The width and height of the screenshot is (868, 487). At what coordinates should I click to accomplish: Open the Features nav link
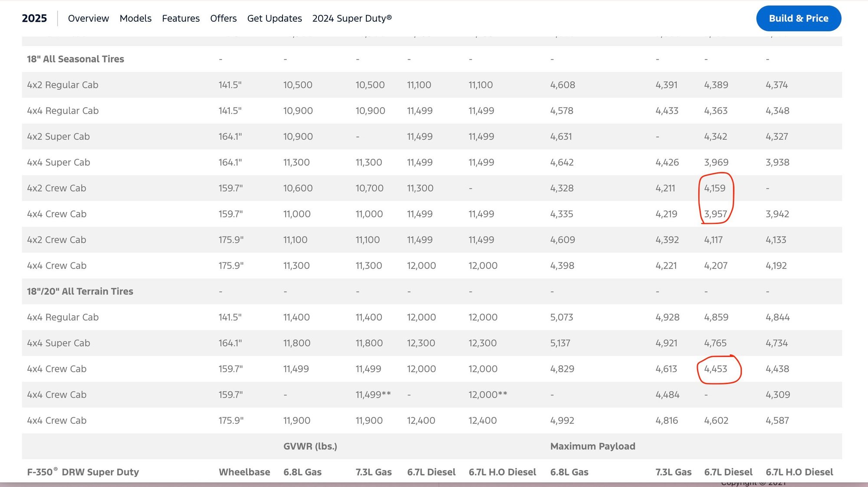(181, 18)
